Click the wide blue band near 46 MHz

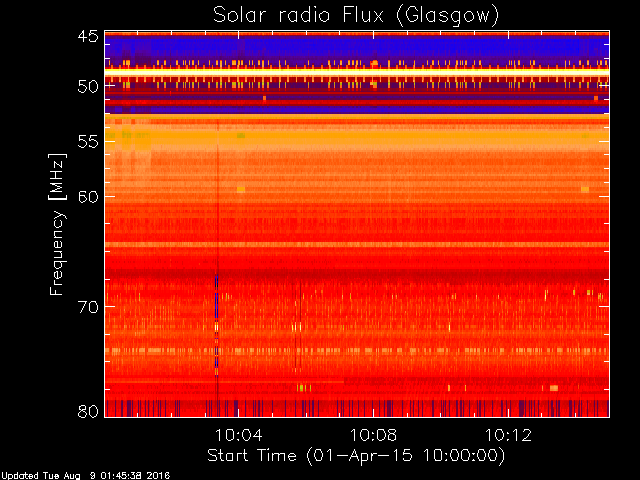(x=355, y=48)
